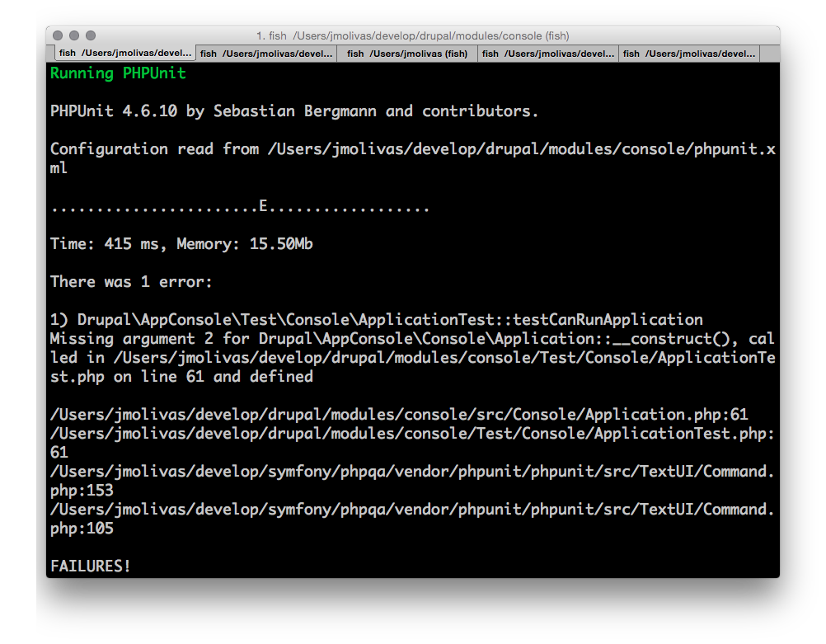Click the window title showing modules/console path
This screenshot has height=644, width=826.
[412, 35]
